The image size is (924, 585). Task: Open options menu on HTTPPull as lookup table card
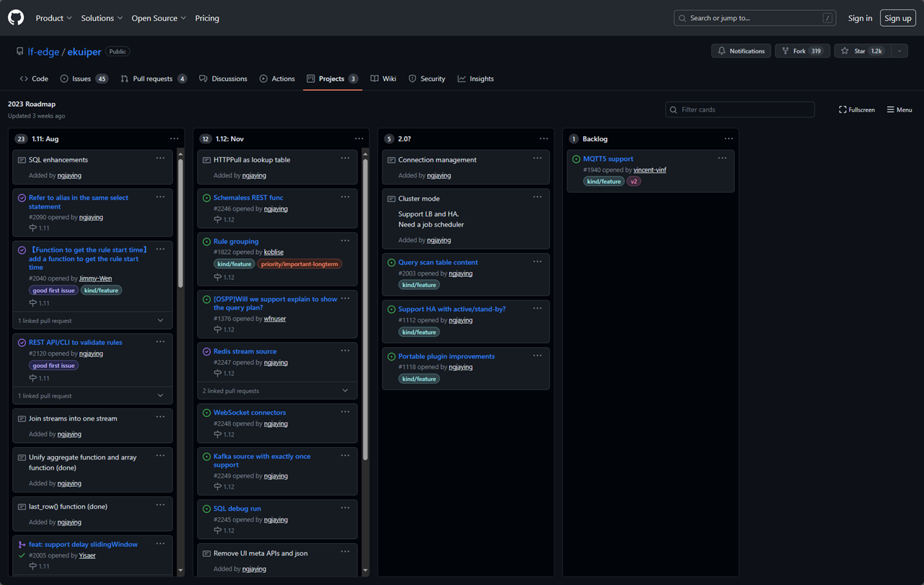[x=345, y=158]
